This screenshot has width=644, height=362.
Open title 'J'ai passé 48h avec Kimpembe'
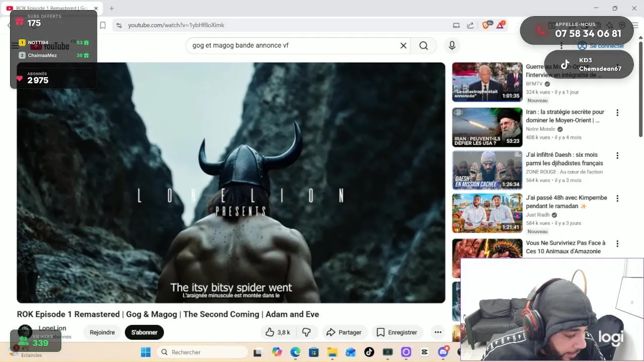tap(567, 202)
